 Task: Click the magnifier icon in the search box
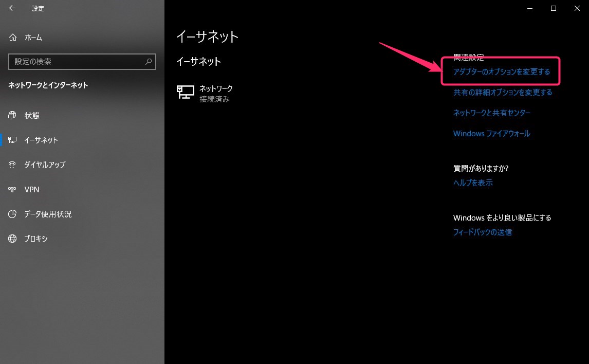pos(149,61)
